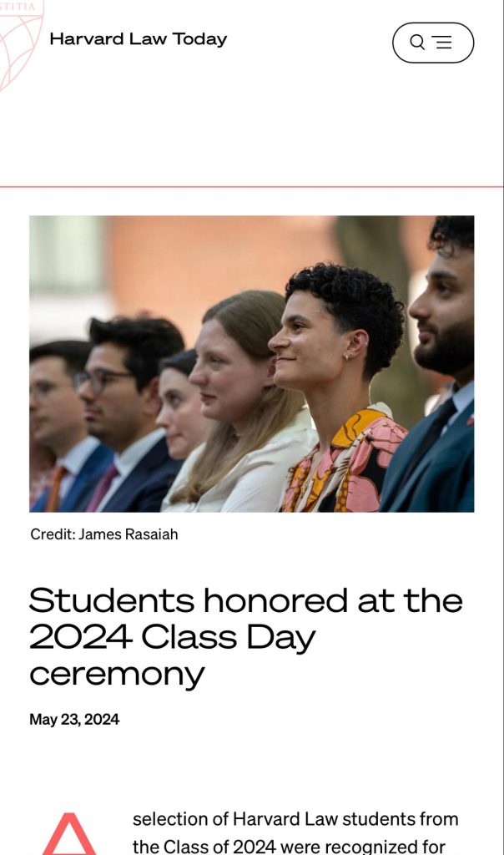This screenshot has height=855, width=504.
Task: Click the Harvard shield logo
Action: [x=20, y=44]
